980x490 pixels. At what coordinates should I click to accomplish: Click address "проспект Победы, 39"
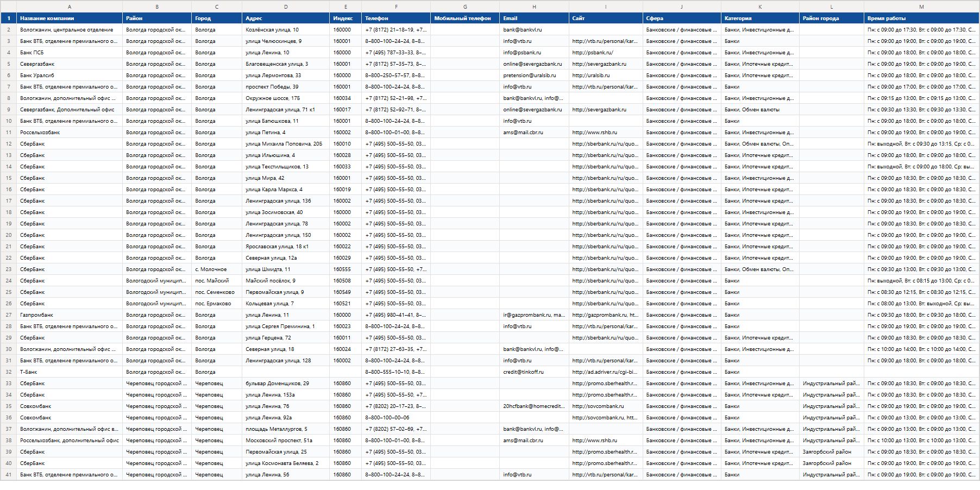tap(286, 87)
